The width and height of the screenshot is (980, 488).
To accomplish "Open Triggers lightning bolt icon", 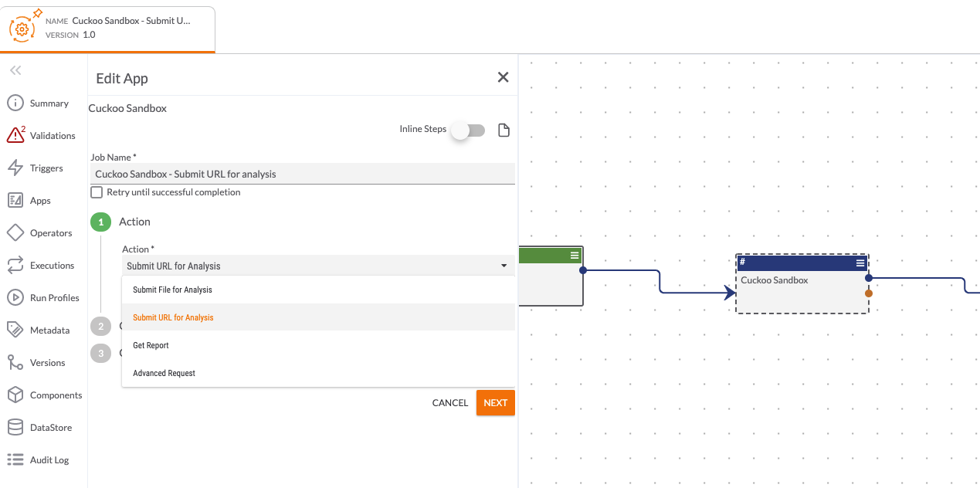I will point(15,168).
